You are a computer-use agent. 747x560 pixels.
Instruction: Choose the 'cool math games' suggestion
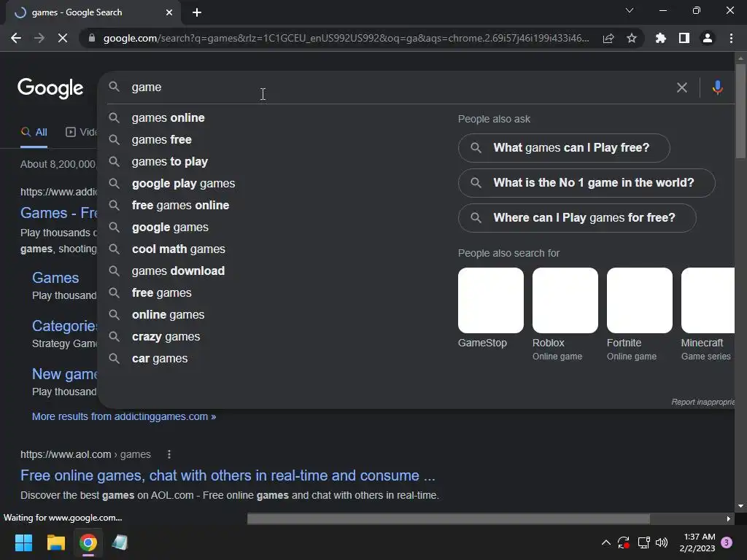(x=179, y=249)
